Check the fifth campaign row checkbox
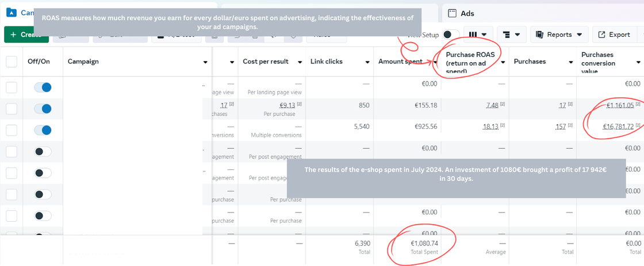The height and width of the screenshot is (266, 644). (11, 173)
